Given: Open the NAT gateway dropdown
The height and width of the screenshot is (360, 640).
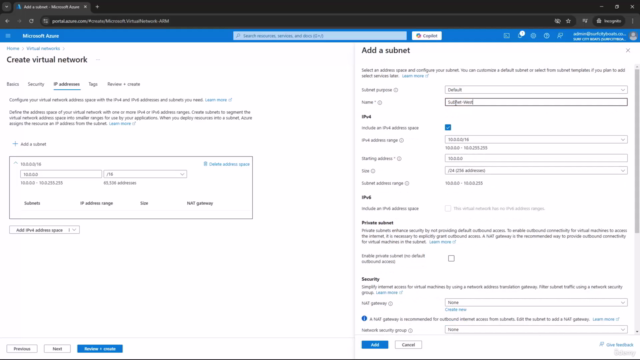Looking at the screenshot, I should click(536, 302).
